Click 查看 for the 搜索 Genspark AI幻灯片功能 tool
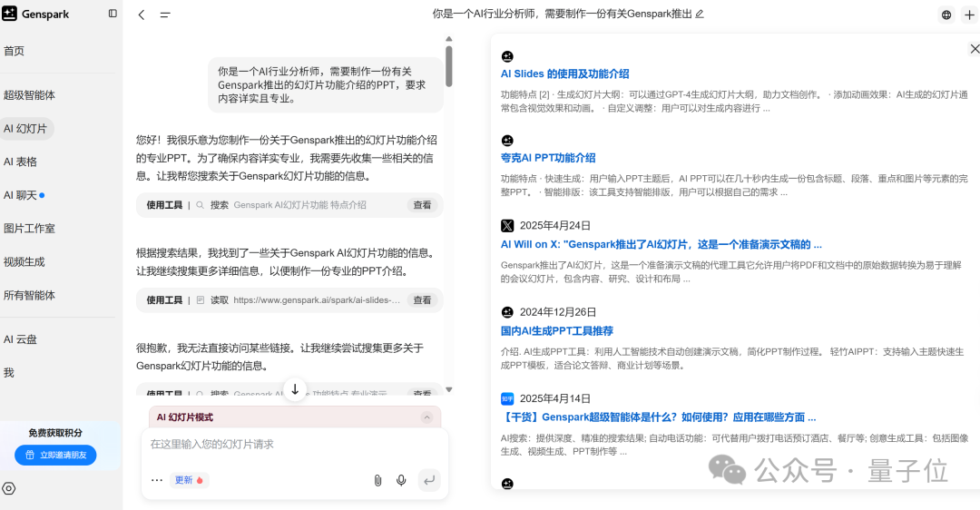Image resolution: width=980 pixels, height=510 pixels. [x=423, y=205]
